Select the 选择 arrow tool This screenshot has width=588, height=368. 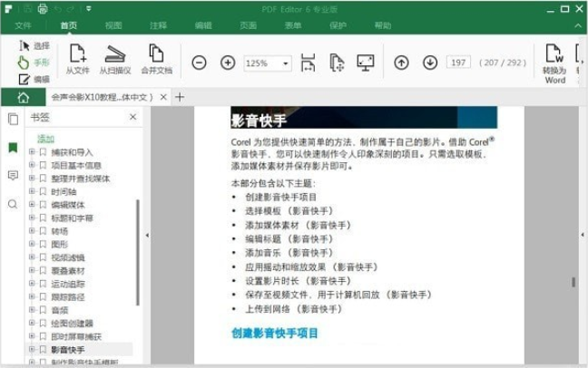[34, 45]
